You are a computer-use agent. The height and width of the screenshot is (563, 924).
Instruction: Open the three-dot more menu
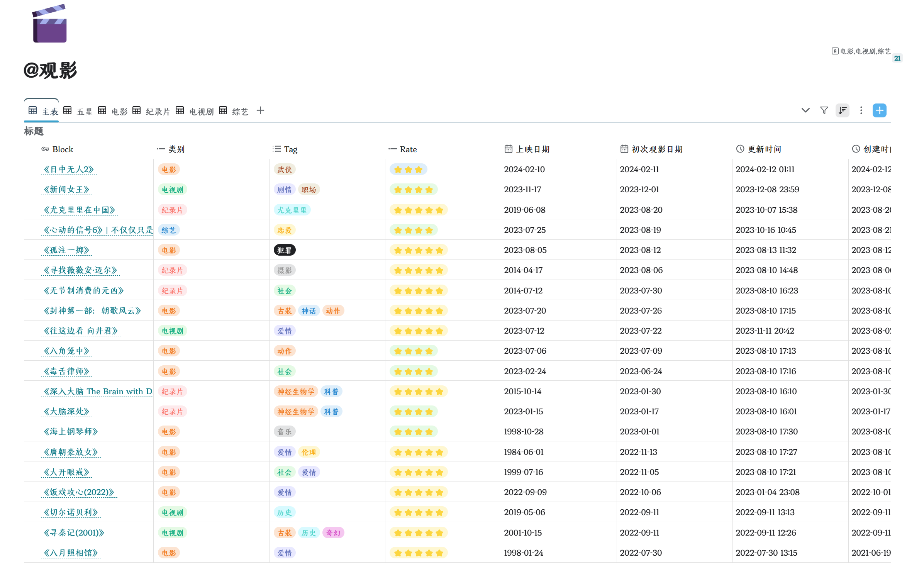point(861,110)
